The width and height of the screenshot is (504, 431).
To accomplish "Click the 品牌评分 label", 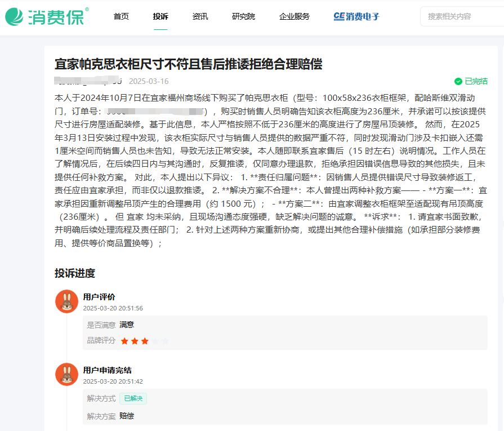I will pos(101,341).
